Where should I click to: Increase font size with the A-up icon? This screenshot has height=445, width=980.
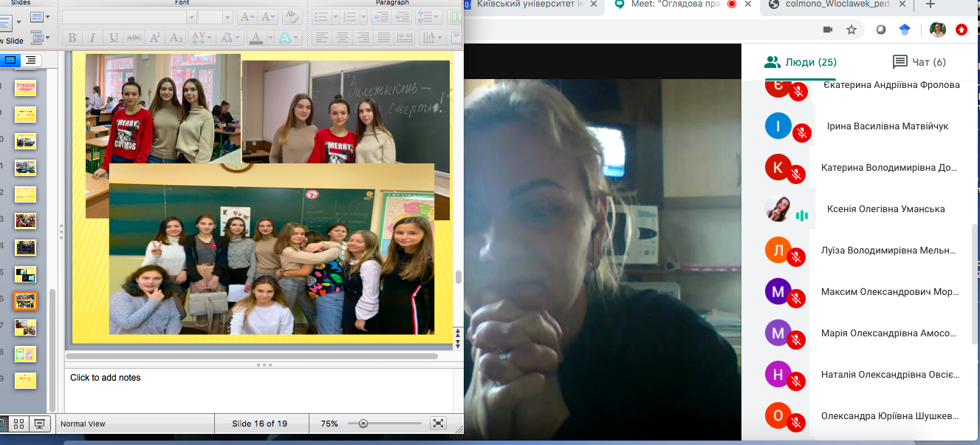click(247, 16)
